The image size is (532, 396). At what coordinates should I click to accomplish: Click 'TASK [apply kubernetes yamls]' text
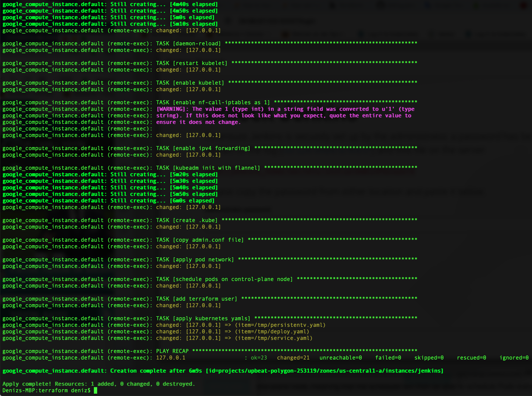click(203, 319)
